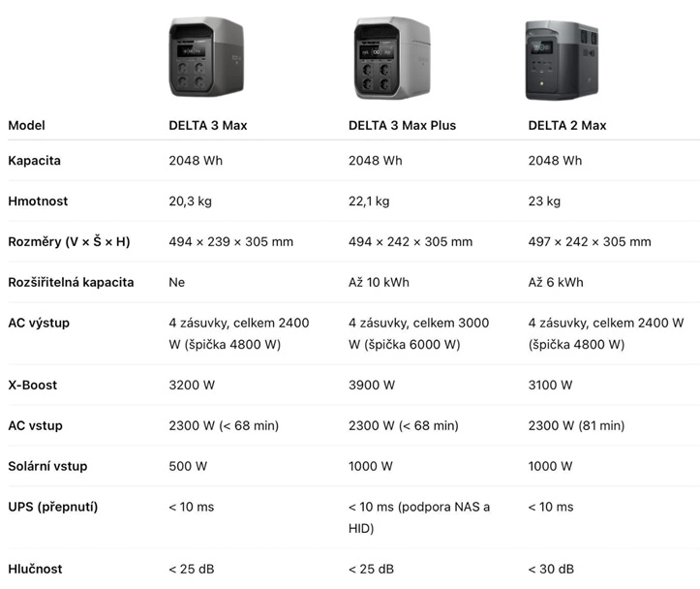Click the '< 30 dB' noise value
Image resolution: width=700 pixels, height=589 pixels.
pyautogui.click(x=551, y=570)
